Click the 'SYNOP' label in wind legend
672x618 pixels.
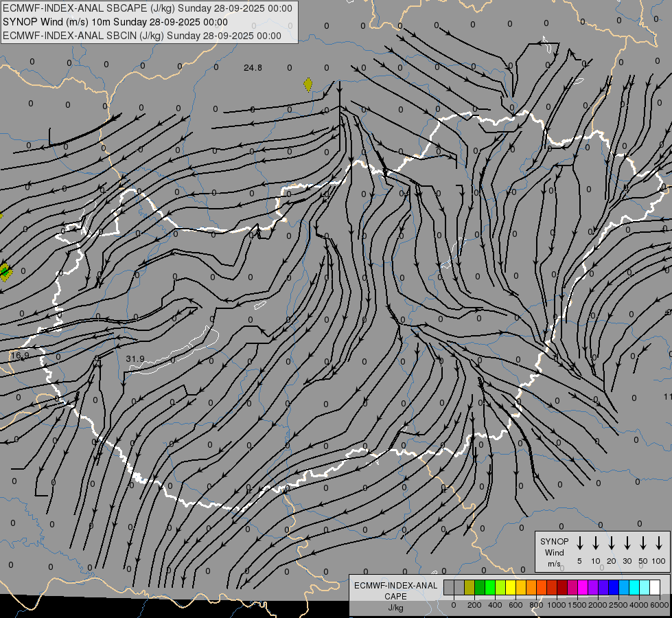[x=554, y=541]
